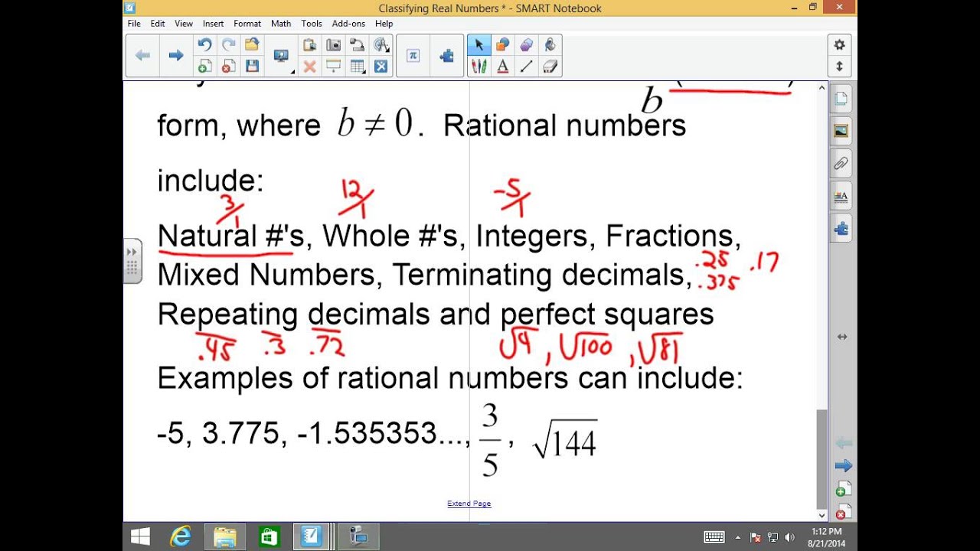
Task: Open a file with the folder icon
Action: 252,45
